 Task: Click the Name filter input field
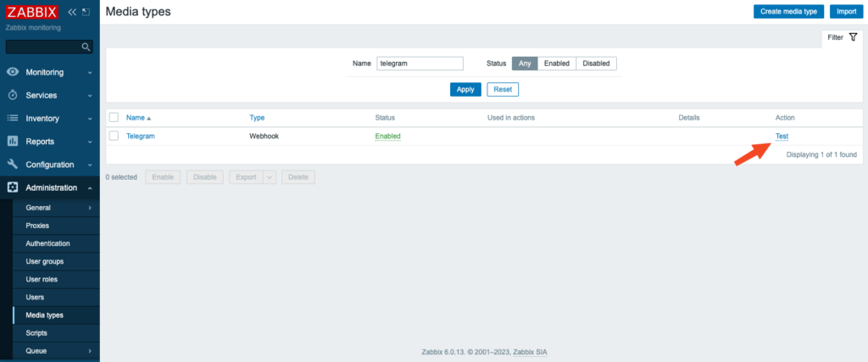click(420, 64)
